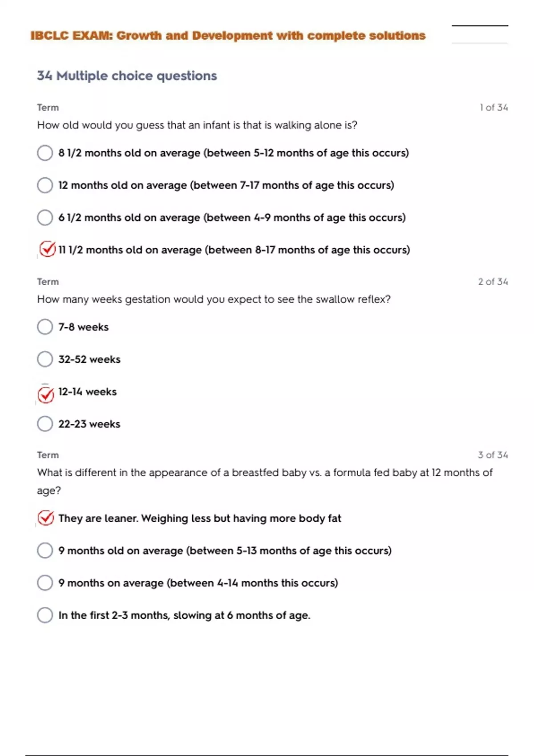Click the IBCLC EXAM document title
The width and height of the screenshot is (534, 756).
(x=228, y=36)
